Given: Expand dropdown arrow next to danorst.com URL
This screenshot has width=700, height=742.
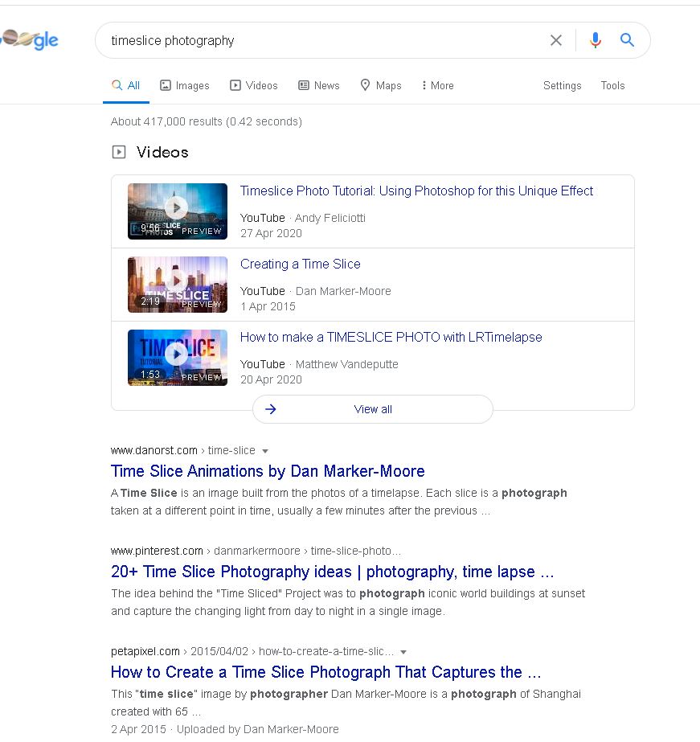Looking at the screenshot, I should 265,451.
